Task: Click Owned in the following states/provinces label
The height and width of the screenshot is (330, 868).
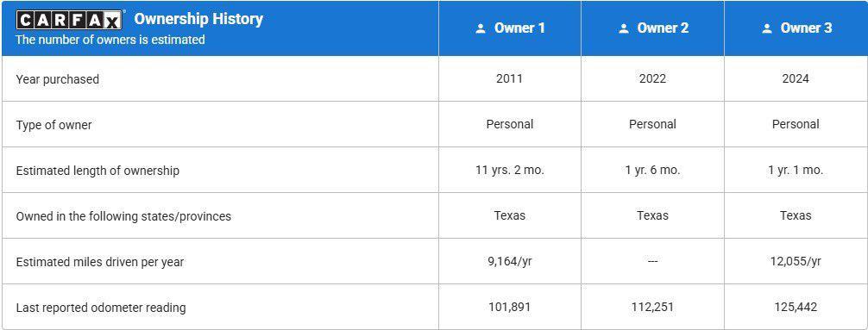Action: (x=123, y=216)
